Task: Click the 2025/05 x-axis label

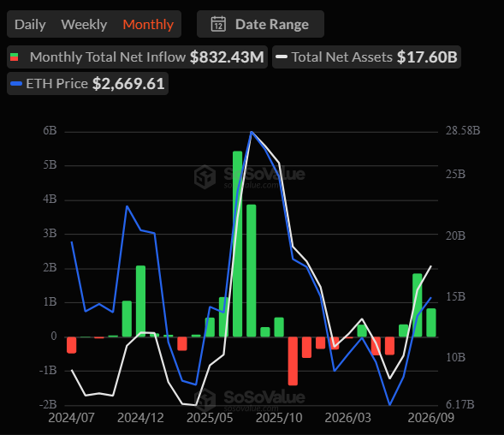Action: tap(210, 418)
